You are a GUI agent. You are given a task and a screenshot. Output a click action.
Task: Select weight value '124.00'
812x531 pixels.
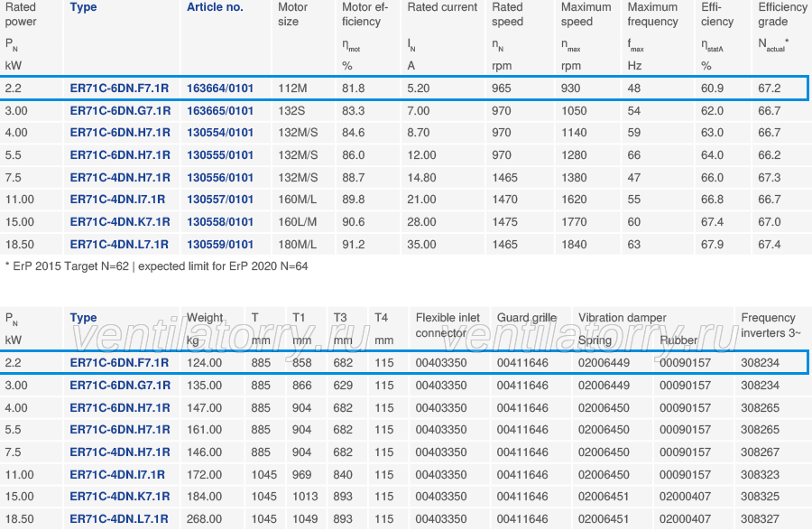(x=204, y=363)
